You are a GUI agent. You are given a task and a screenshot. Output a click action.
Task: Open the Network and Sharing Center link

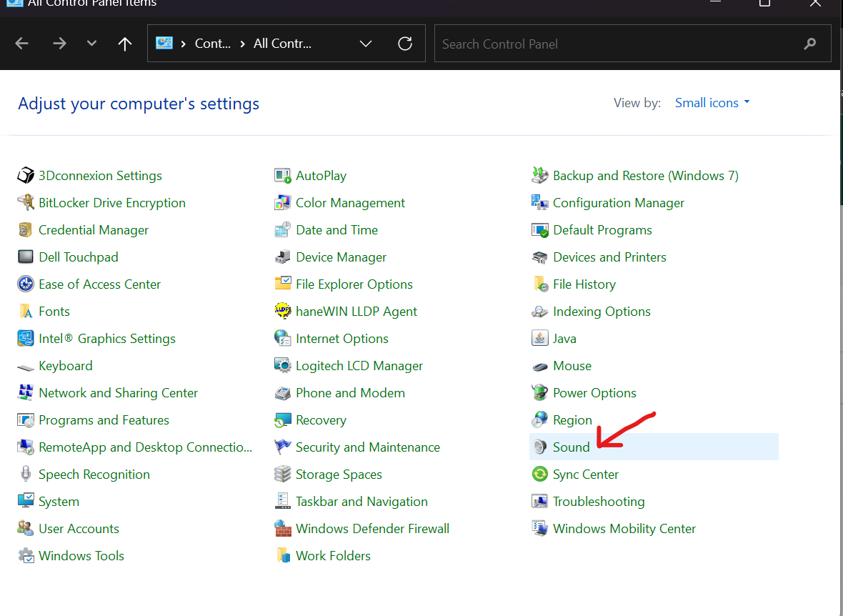coord(118,393)
